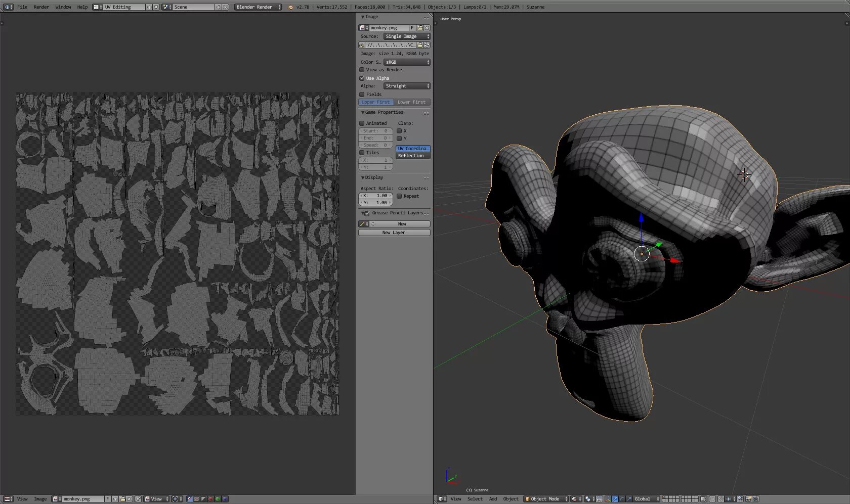
Task: Select the Lower First button
Action: pyautogui.click(x=412, y=102)
